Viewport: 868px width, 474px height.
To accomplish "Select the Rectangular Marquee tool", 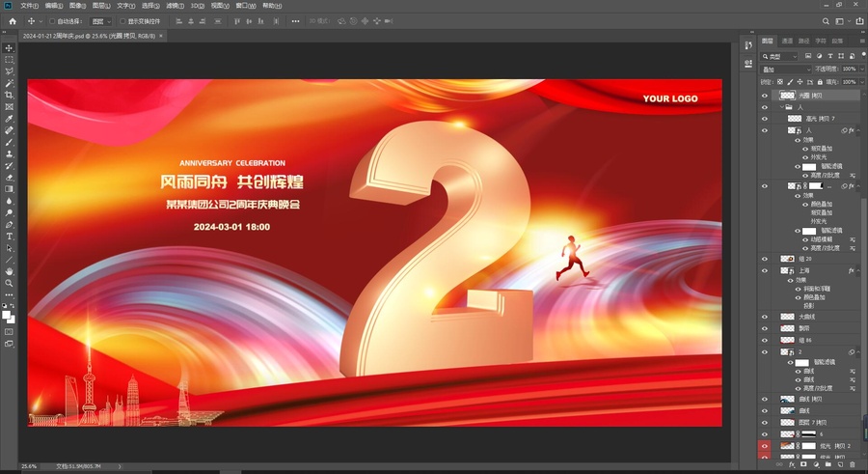I will pos(9,60).
